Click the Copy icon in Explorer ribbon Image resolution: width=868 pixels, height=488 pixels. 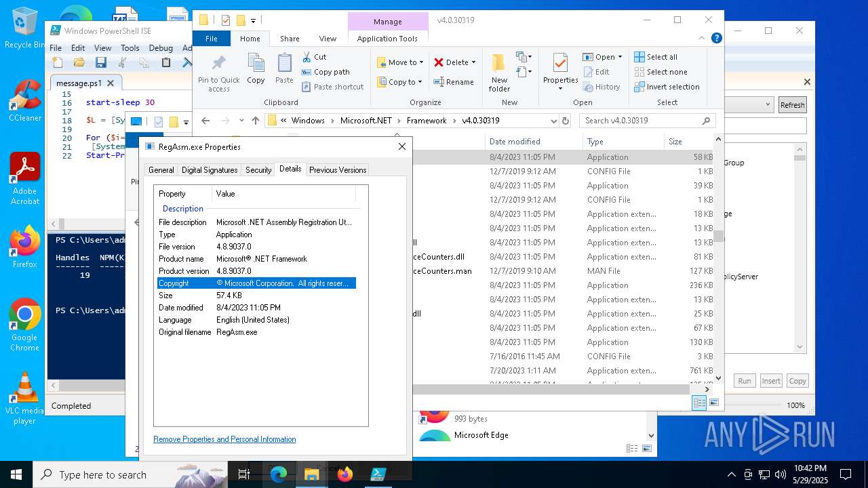click(256, 69)
